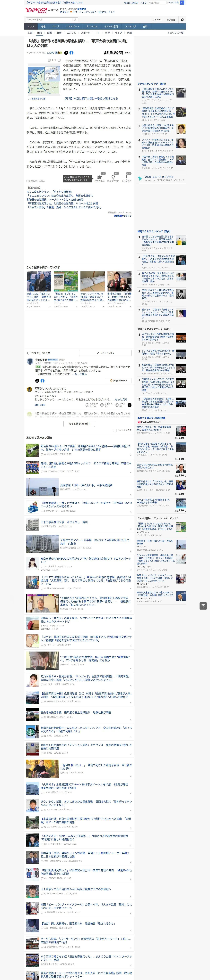Open the Yahoo! JAPAN News logo
The height and width of the screenshot is (980, 210).
click(x=42, y=10)
